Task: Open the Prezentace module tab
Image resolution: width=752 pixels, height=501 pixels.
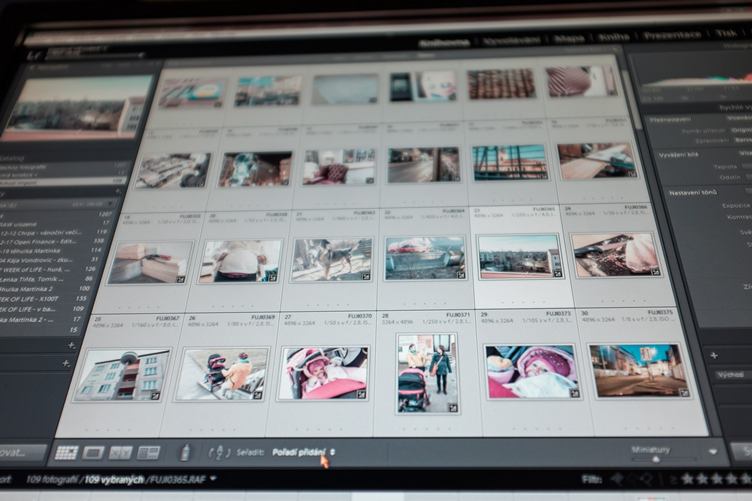Action: click(x=672, y=35)
